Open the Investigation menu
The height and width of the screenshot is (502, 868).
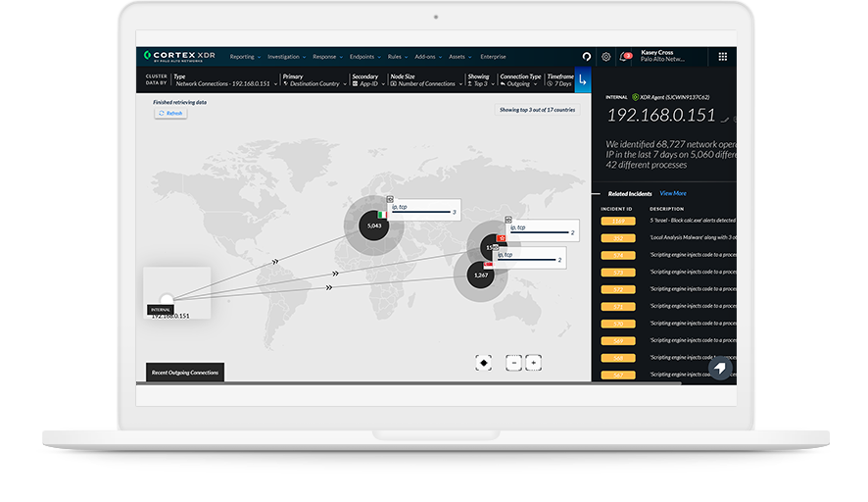286,57
